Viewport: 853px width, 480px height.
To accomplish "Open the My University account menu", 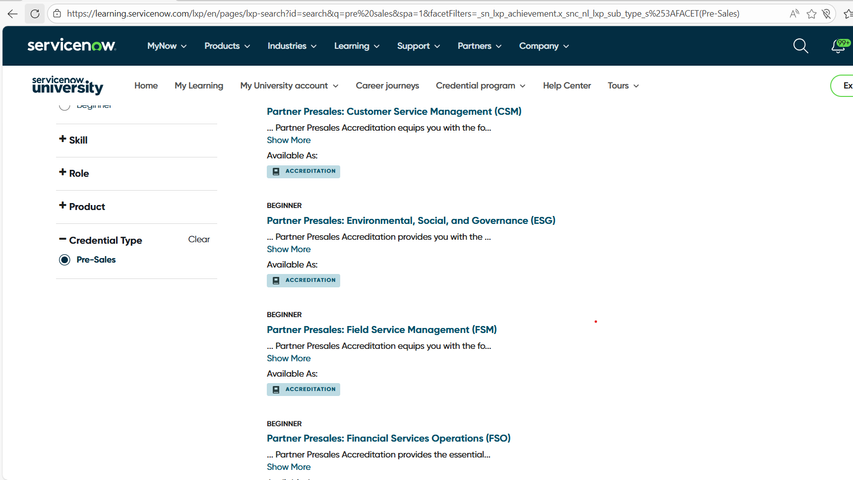I will coord(289,86).
